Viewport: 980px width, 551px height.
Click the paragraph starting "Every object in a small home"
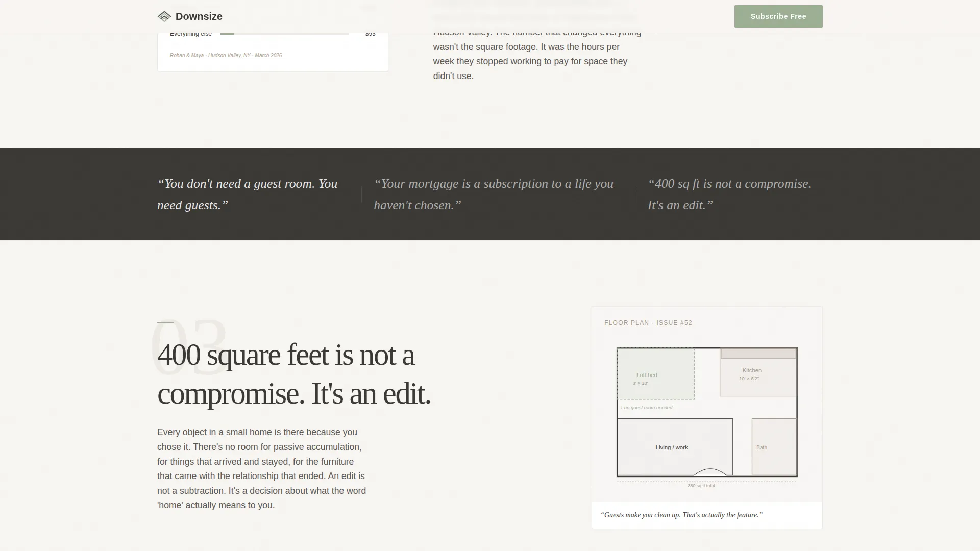[x=262, y=468]
